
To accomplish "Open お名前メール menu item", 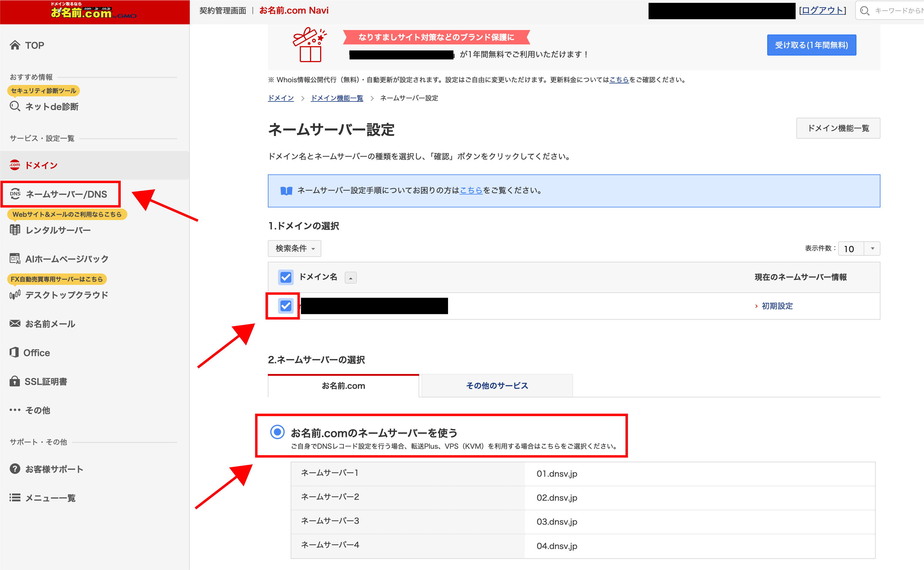I will pyautogui.click(x=50, y=324).
